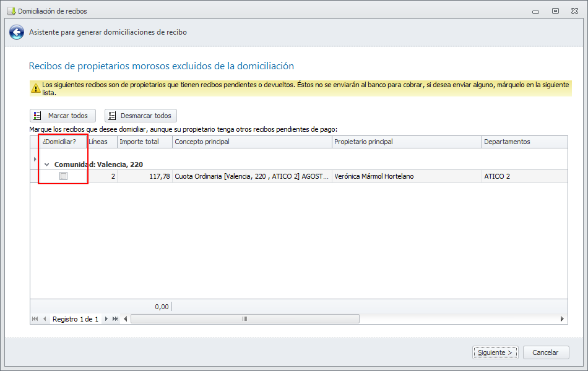This screenshot has height=371, width=588.
Task: Click Marcar todos button
Action: (63, 116)
